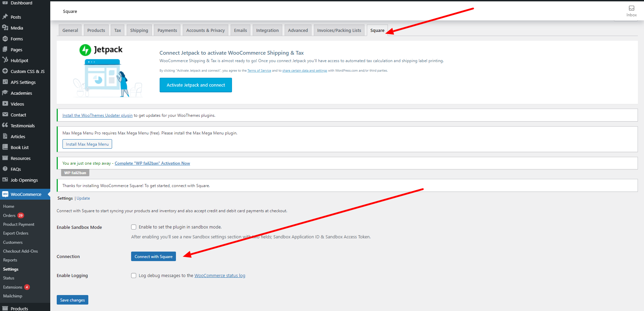Select the Square tab
The height and width of the screenshot is (311, 644).
pos(377,30)
